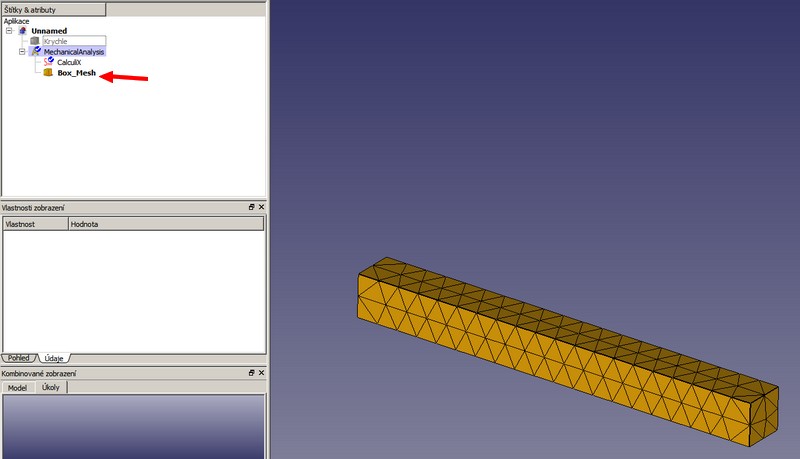Collapse the Unnamed document tree node
This screenshot has height=459, width=800.
pos(9,30)
